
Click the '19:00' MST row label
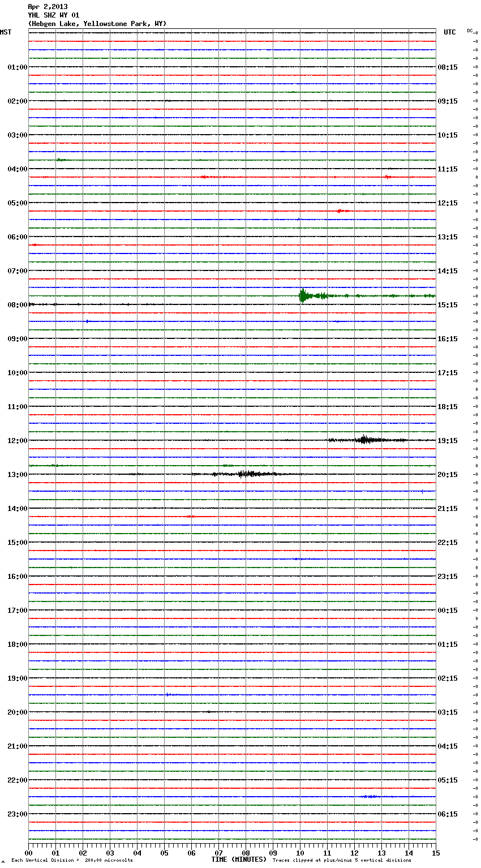[18, 678]
